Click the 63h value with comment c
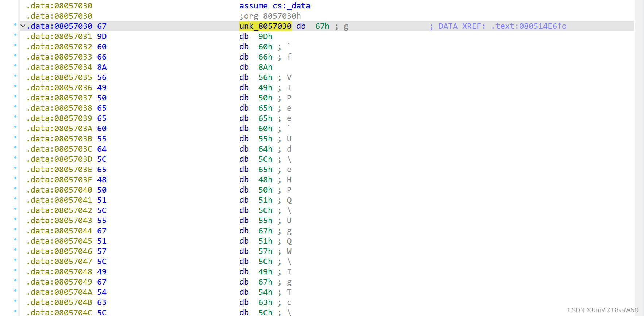The image size is (644, 316). 265,302
